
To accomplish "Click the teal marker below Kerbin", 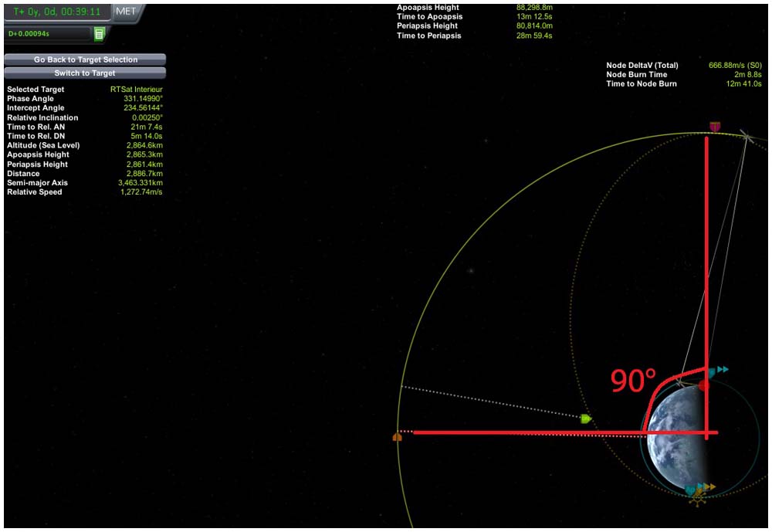I will pos(691,490).
